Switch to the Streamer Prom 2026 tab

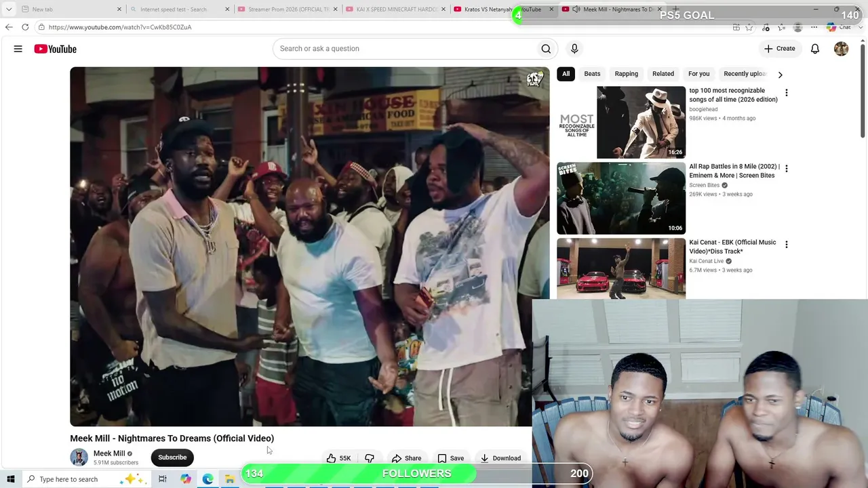288,9
